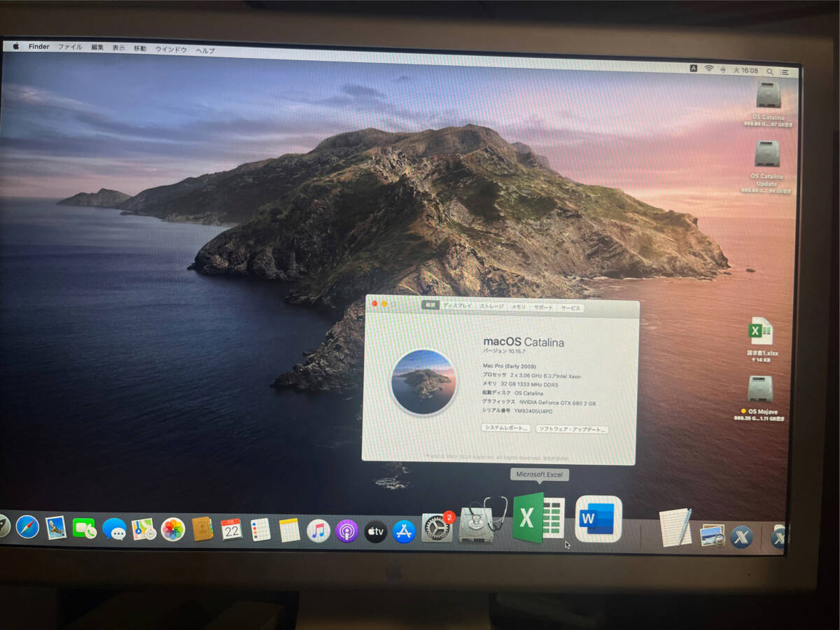Click the Catalina island artwork circle
The height and width of the screenshot is (630, 840).
423,382
